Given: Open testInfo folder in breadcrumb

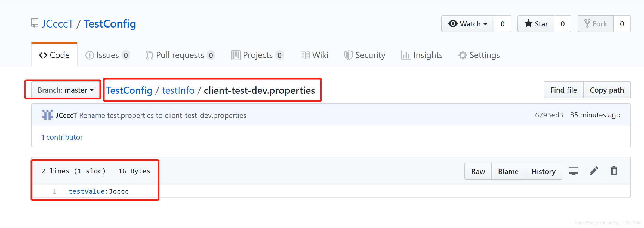Looking at the screenshot, I should [x=178, y=90].
